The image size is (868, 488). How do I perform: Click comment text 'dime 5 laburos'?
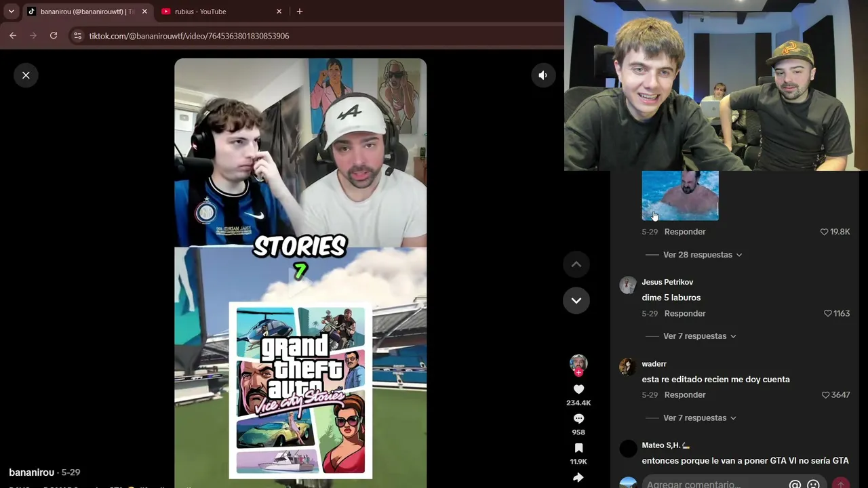click(x=671, y=298)
